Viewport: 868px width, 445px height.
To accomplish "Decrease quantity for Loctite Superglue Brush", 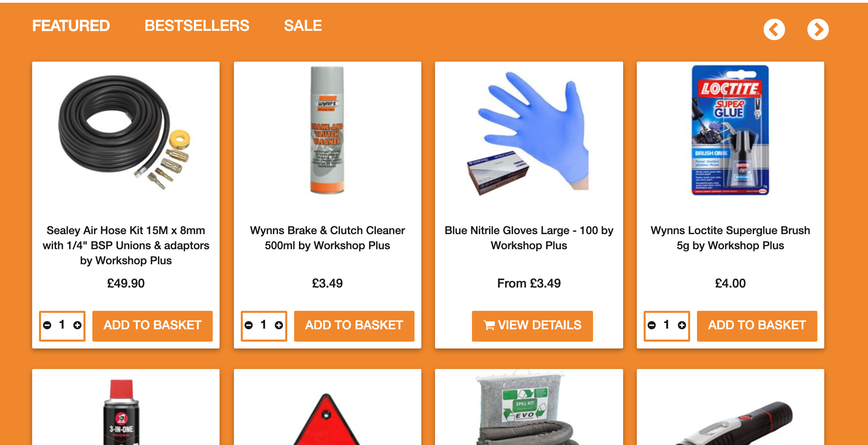I will (652, 325).
